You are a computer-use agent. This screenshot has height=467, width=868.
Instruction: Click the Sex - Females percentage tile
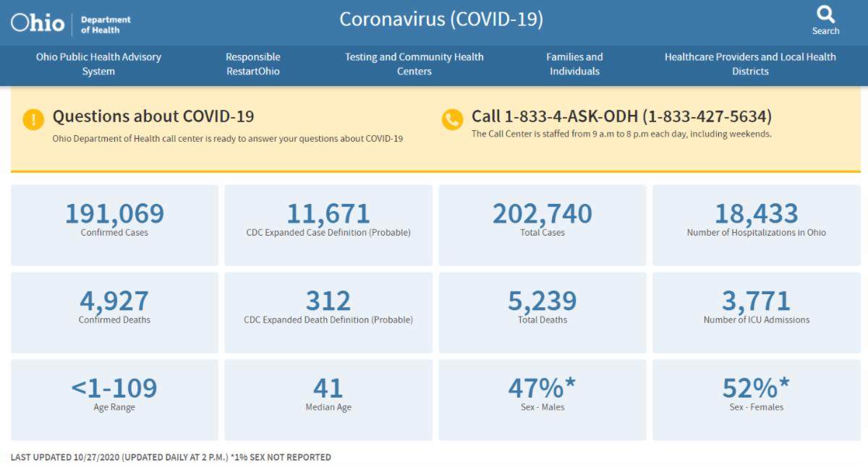[x=756, y=399]
